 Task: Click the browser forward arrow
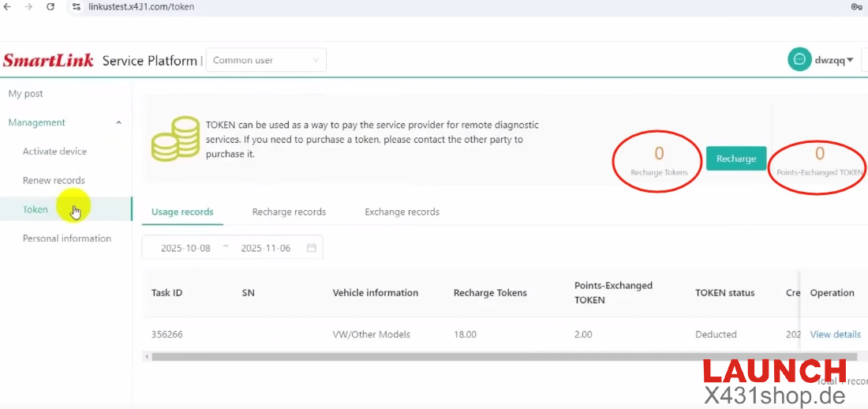coord(29,6)
